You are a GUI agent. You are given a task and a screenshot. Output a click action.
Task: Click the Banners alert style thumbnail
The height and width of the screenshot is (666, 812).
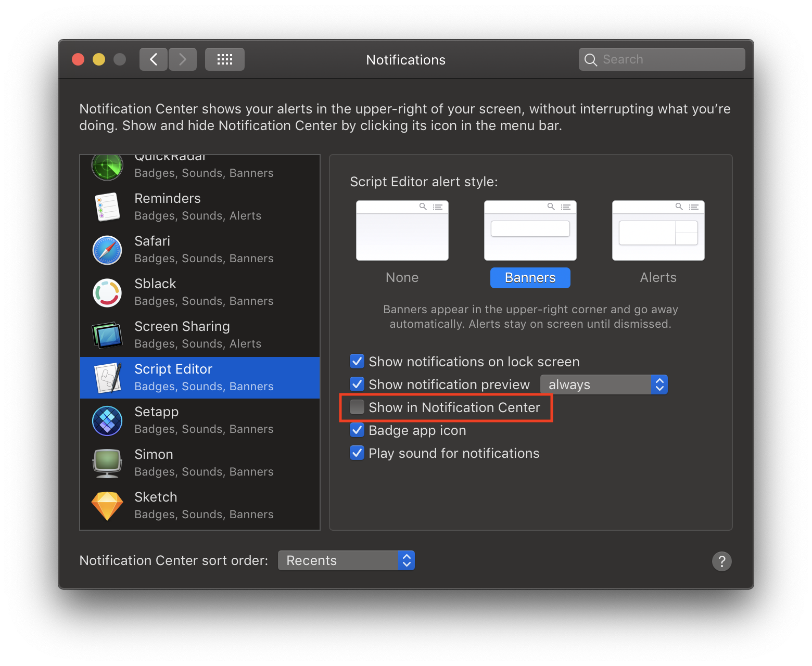coord(530,230)
